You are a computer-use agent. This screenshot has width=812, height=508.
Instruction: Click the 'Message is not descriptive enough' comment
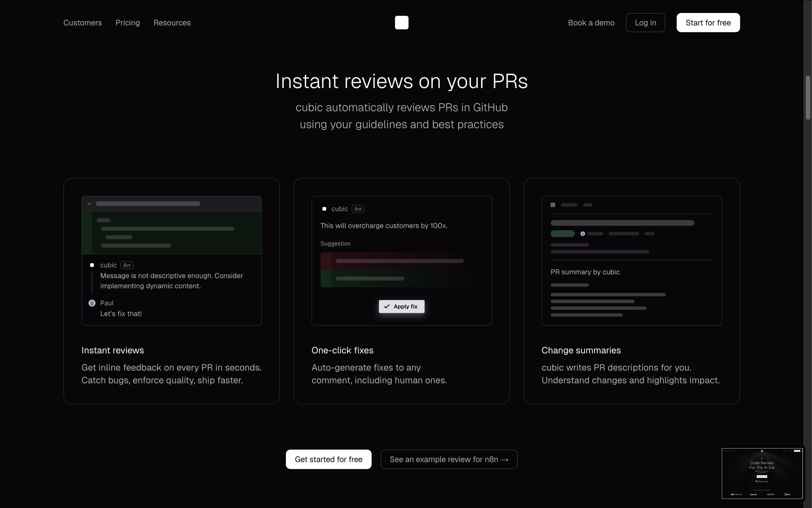171,281
